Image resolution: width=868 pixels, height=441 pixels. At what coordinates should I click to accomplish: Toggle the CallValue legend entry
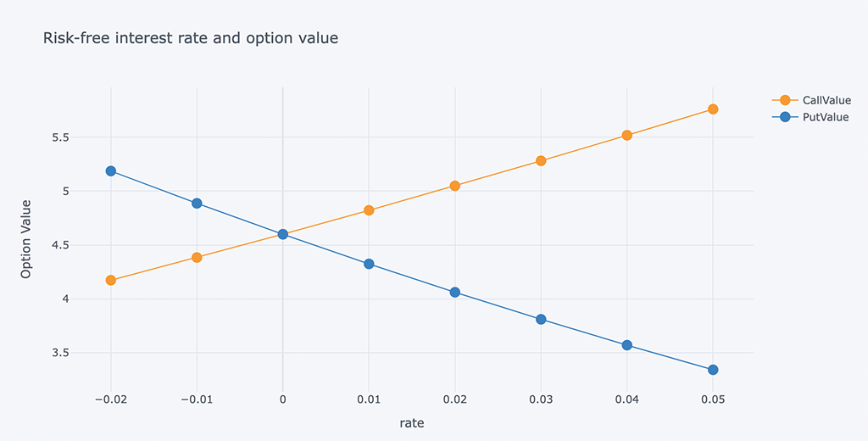click(826, 101)
